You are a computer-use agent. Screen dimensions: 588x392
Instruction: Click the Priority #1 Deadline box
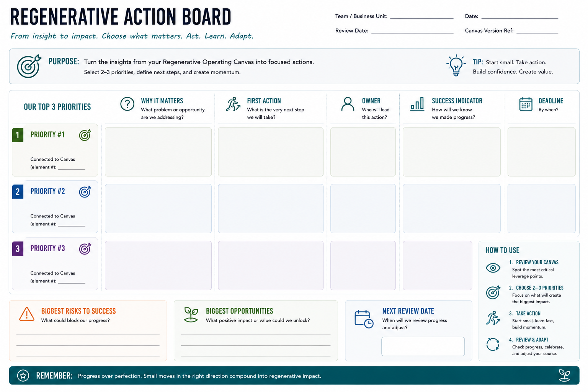[x=541, y=152]
